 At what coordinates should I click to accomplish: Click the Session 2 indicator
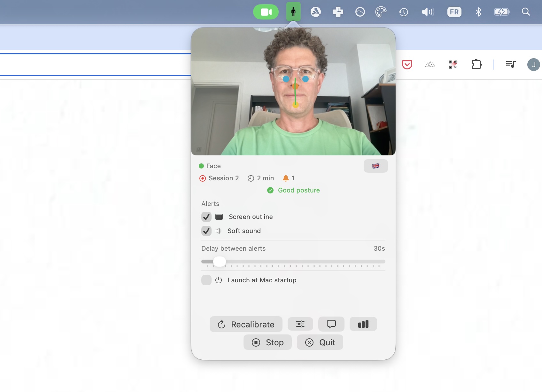219,178
